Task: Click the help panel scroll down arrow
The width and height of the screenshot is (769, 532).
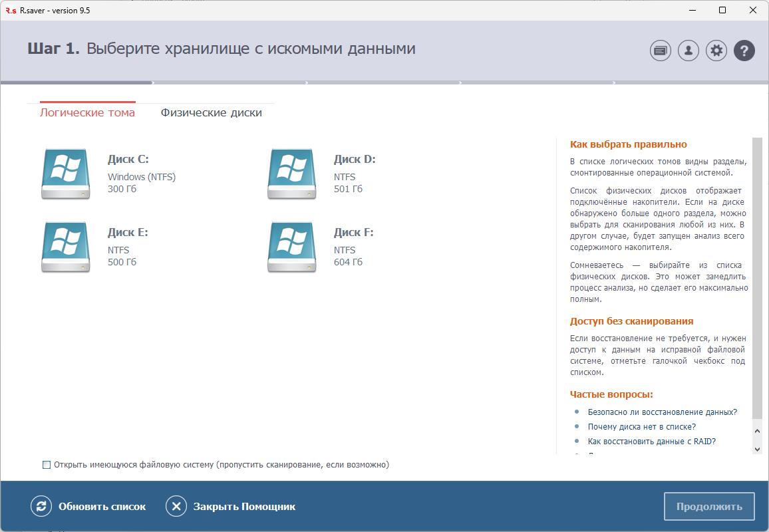Action: (757, 449)
